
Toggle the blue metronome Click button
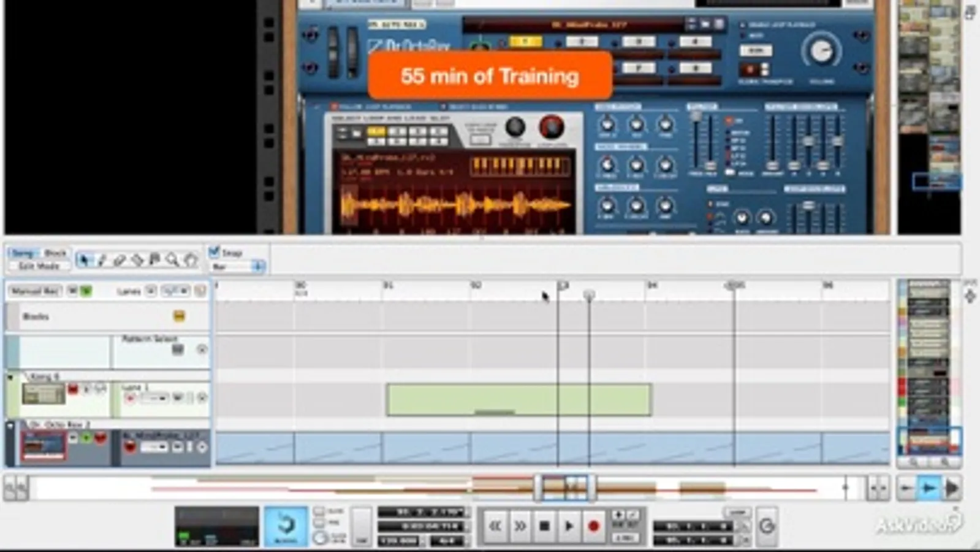(x=286, y=526)
